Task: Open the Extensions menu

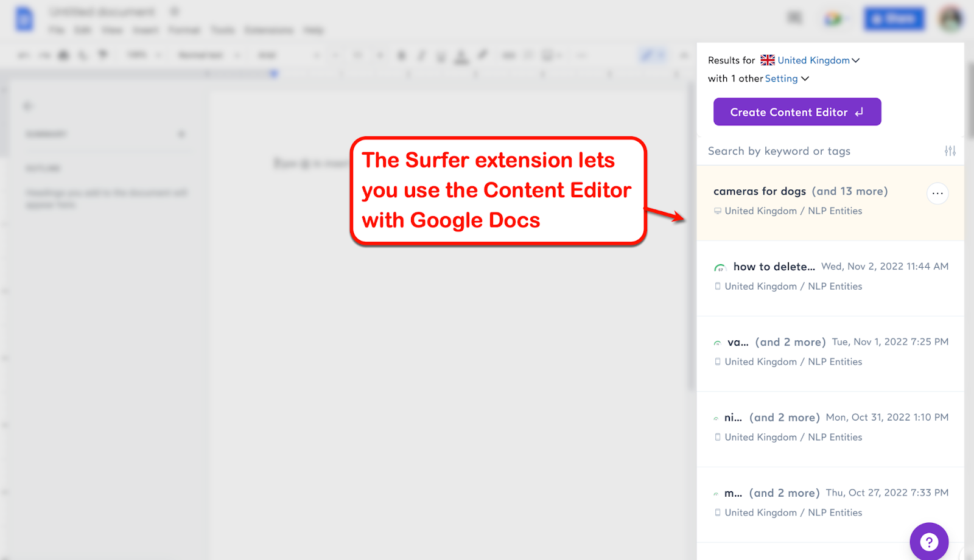Action: 268,30
